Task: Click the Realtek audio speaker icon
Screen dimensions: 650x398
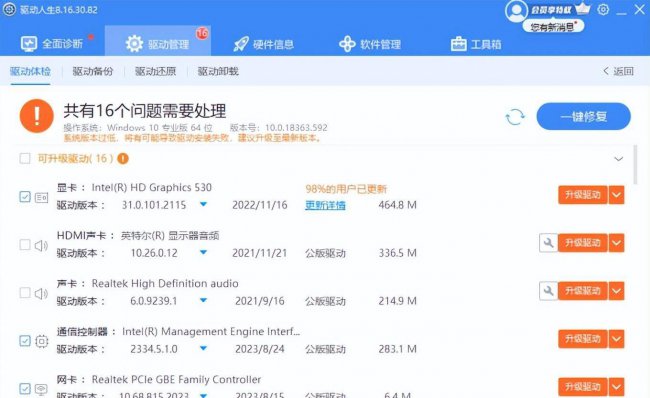Action: click(x=41, y=294)
